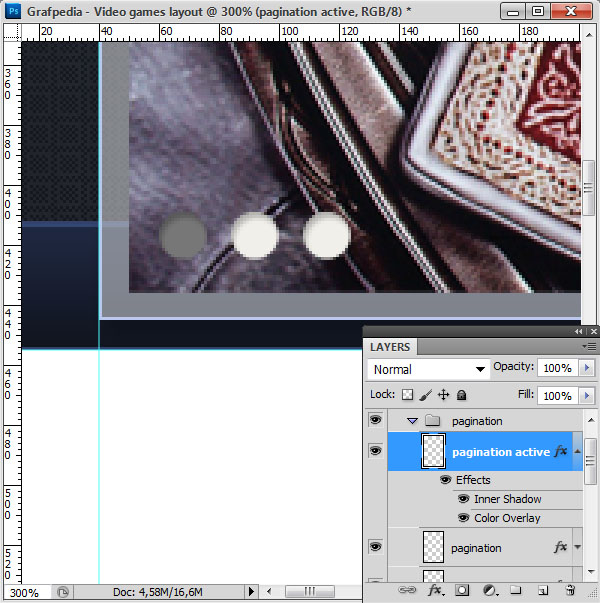Close the Layers panel
600x603 pixels.
594,331
